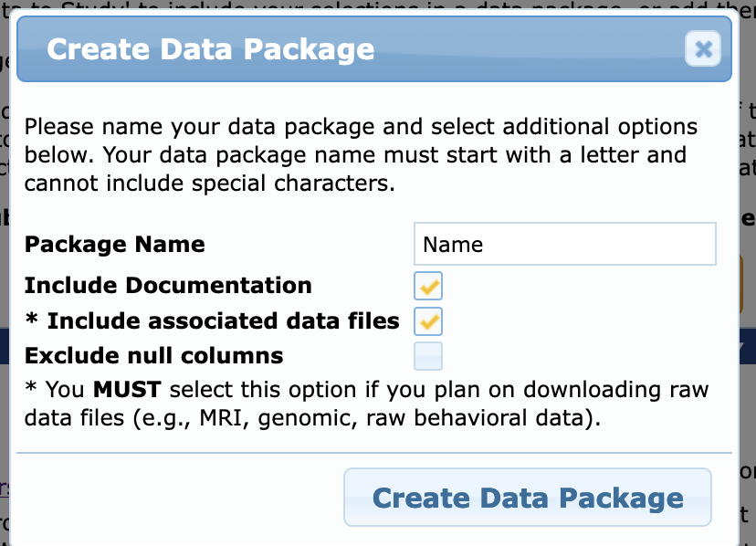
Task: Click the footnote line mentioning MRI, genomic data
Action: coord(312,418)
